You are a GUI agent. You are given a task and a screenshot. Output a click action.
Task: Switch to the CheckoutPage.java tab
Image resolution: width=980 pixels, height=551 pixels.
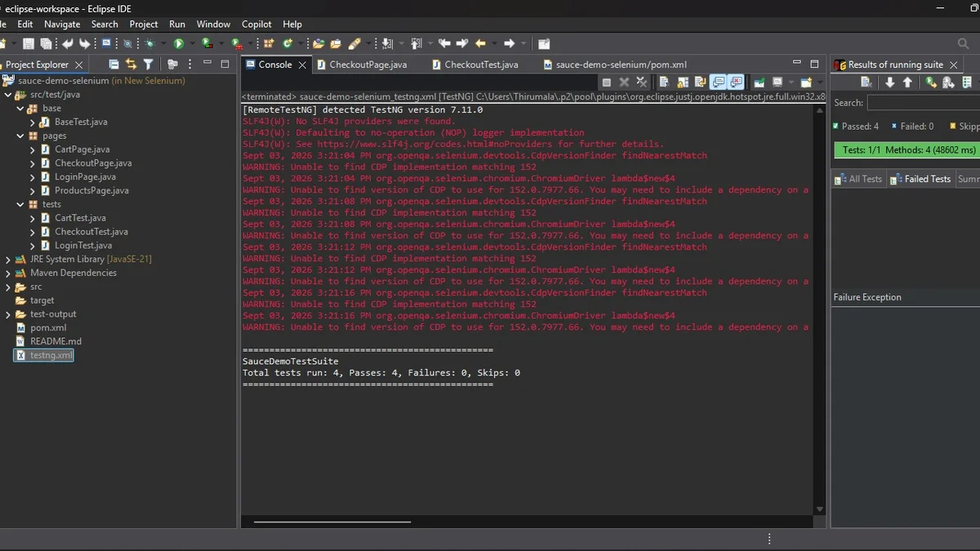point(362,64)
